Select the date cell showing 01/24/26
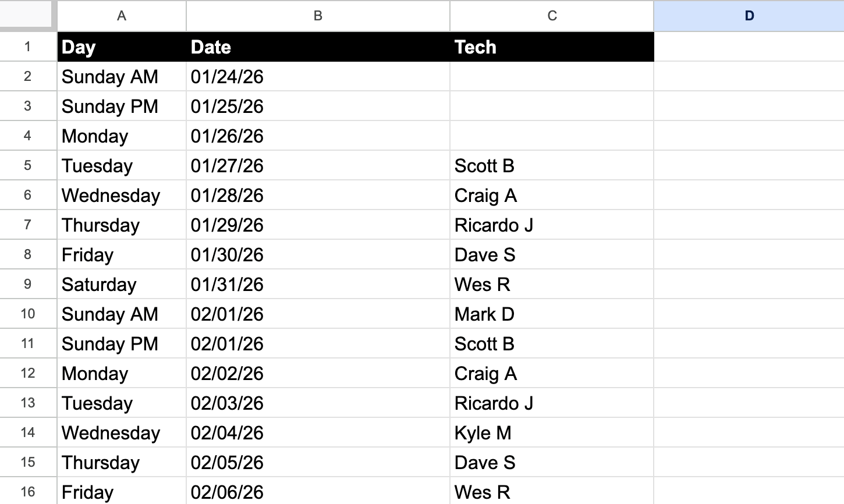This screenshot has height=504, width=844. coord(317,76)
